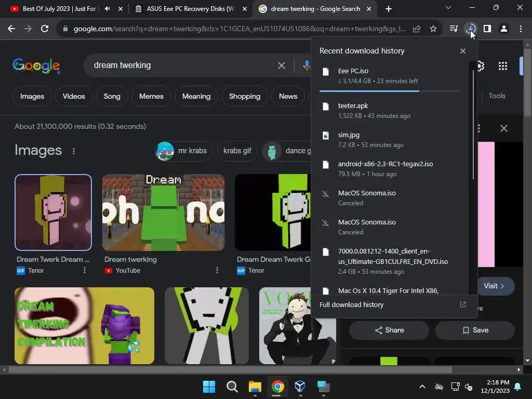Click the Visit button in preview panel
This screenshot has width=532, height=399.
pos(494,286)
